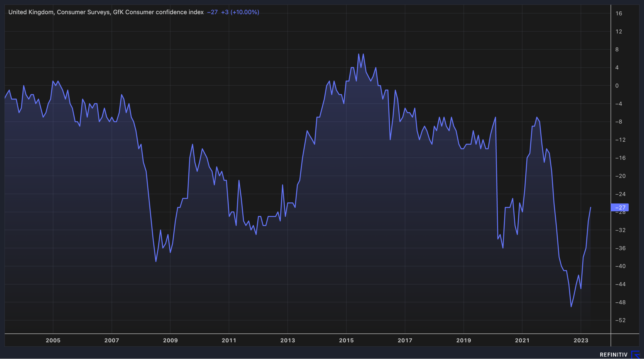
Task: Click the Refinitiv logo icon
Action: click(635, 355)
